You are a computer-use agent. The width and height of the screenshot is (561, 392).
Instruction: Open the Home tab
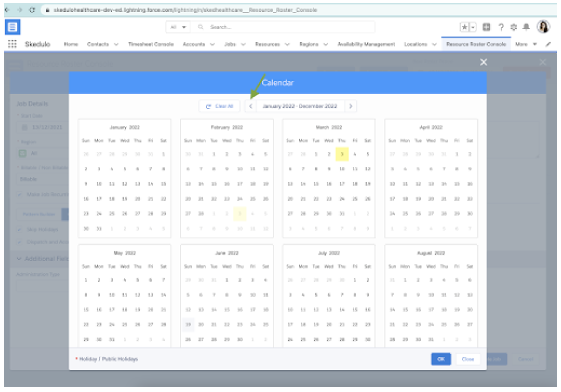[71, 44]
